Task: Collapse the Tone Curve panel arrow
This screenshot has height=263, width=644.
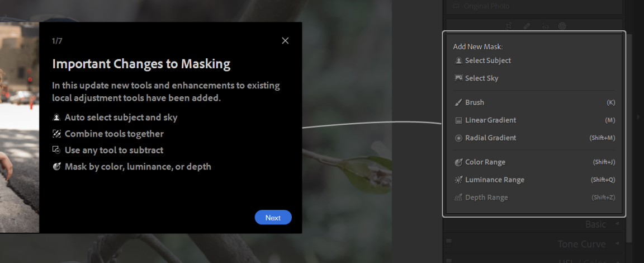Action: click(x=617, y=243)
